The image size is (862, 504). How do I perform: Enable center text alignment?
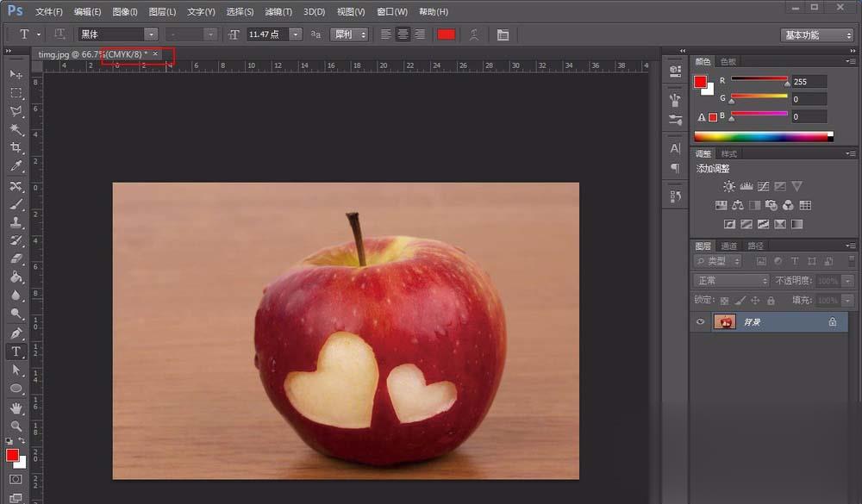[x=403, y=34]
